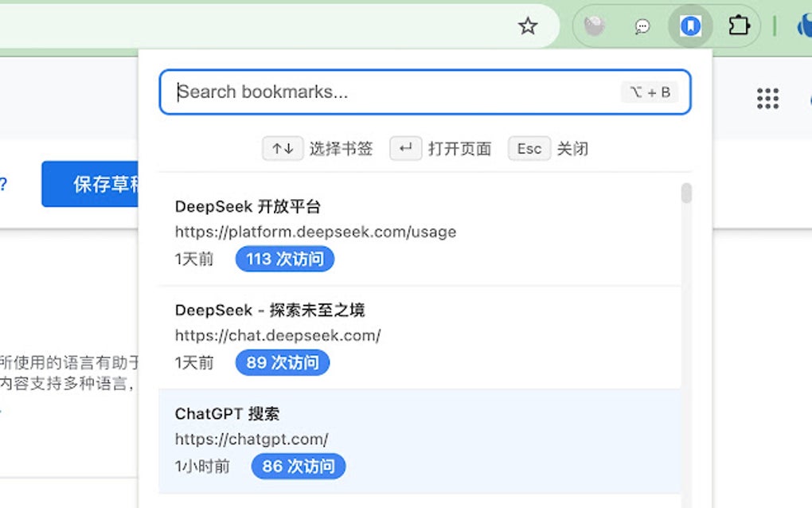Click the 保存草稿 blue button
The height and width of the screenshot is (508, 812).
pyautogui.click(x=90, y=184)
